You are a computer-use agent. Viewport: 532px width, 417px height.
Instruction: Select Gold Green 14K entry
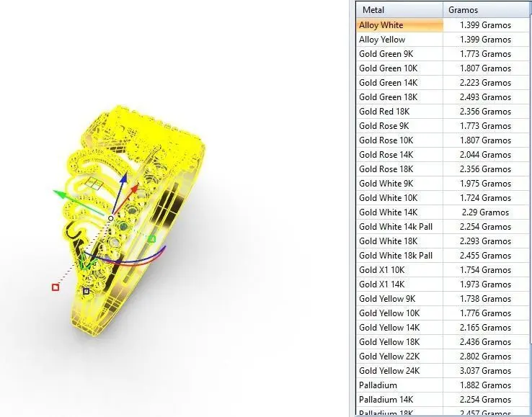[x=443, y=83]
